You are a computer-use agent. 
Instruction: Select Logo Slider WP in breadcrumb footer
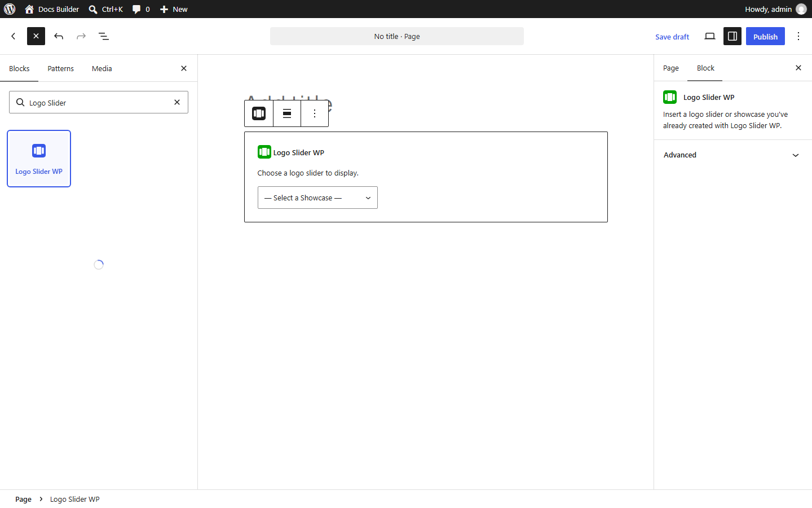click(75, 499)
